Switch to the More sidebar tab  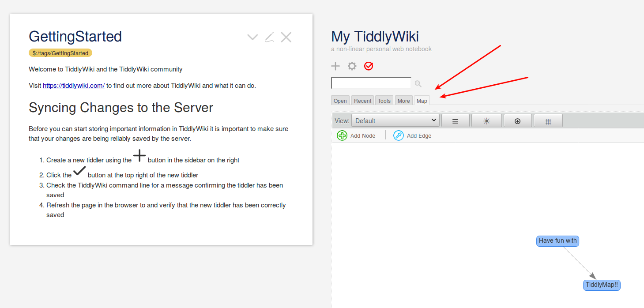coord(404,101)
